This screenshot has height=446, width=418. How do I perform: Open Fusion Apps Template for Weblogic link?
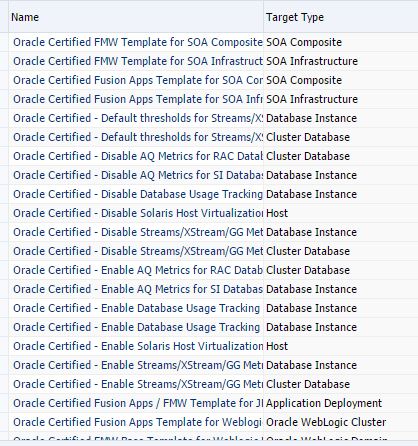click(138, 422)
